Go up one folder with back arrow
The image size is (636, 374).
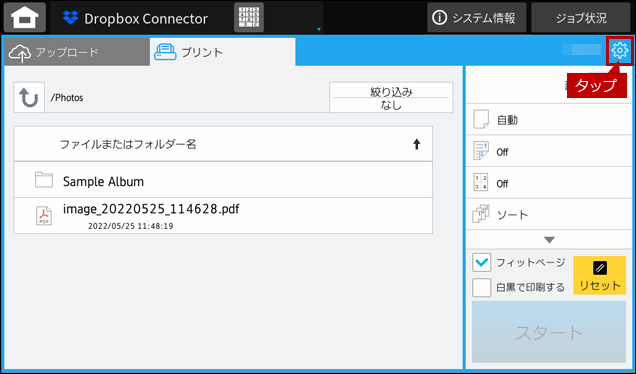29,97
